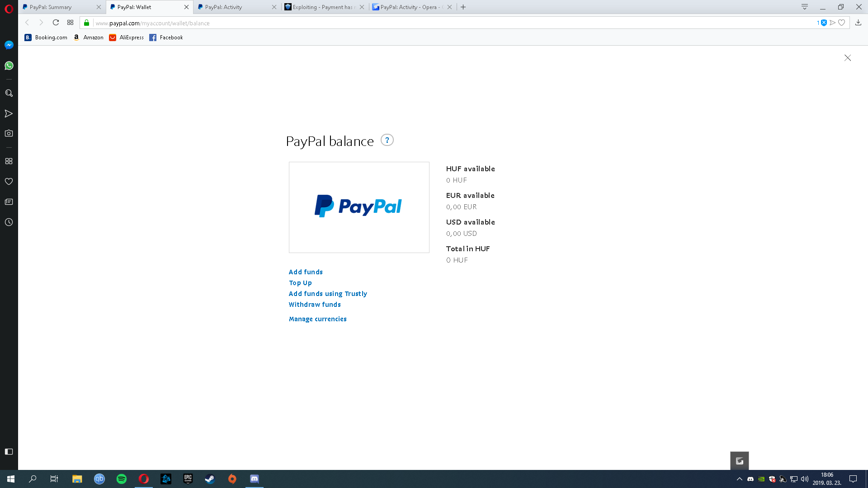Image resolution: width=868 pixels, height=488 pixels.
Task: Open Discord from the taskbar
Action: coord(254,479)
